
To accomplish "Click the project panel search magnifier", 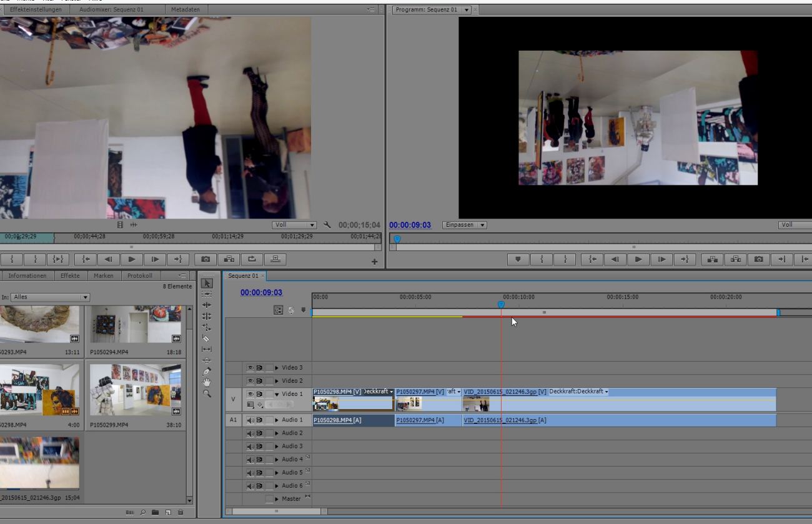I will click(x=143, y=512).
